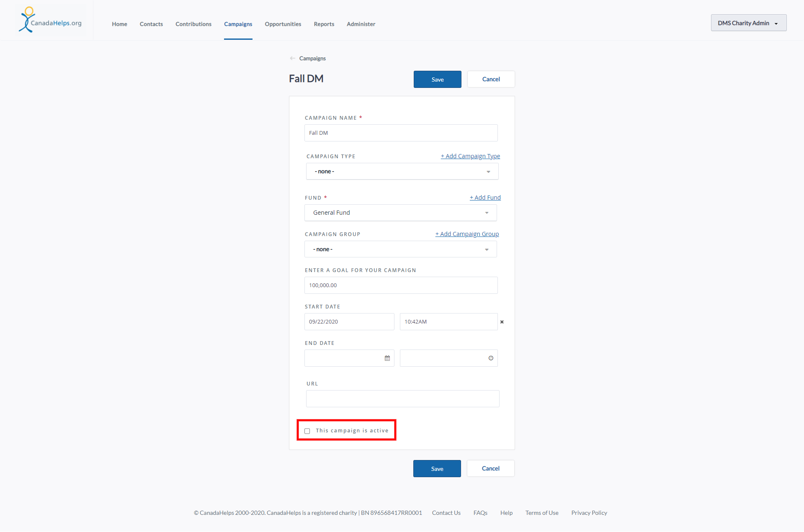Click the '+ Add Campaign Type' link
The width and height of the screenshot is (804, 532).
[470, 156]
